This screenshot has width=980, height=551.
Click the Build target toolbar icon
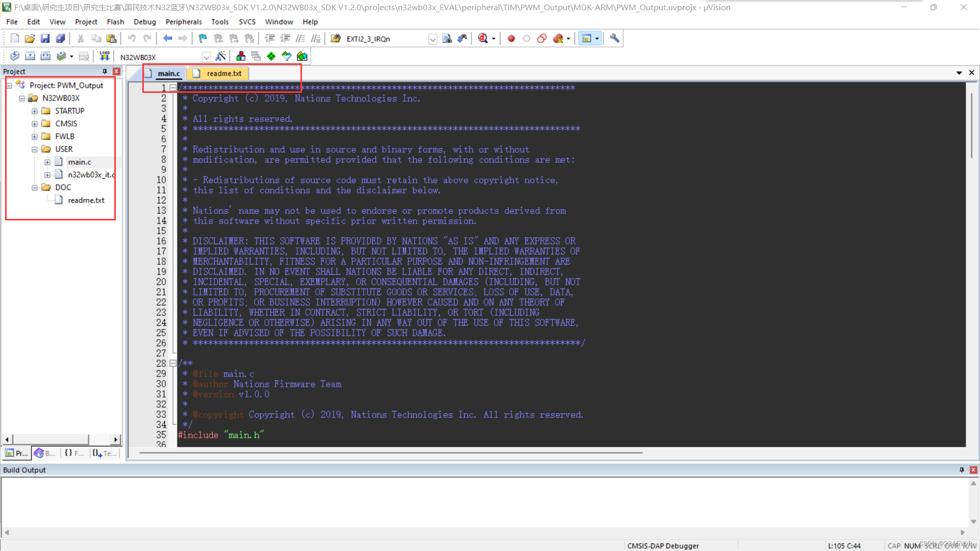point(30,56)
